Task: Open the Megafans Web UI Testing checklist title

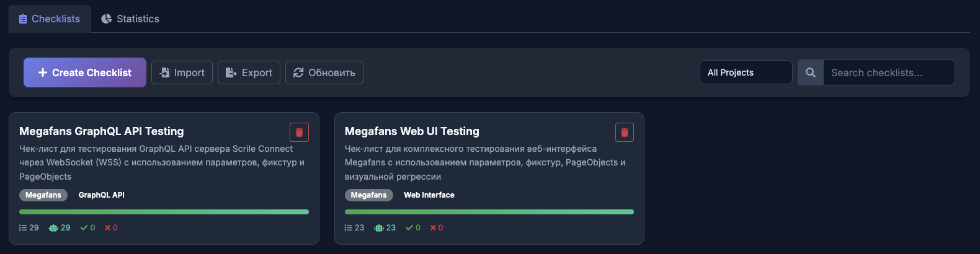Action: coord(412,131)
